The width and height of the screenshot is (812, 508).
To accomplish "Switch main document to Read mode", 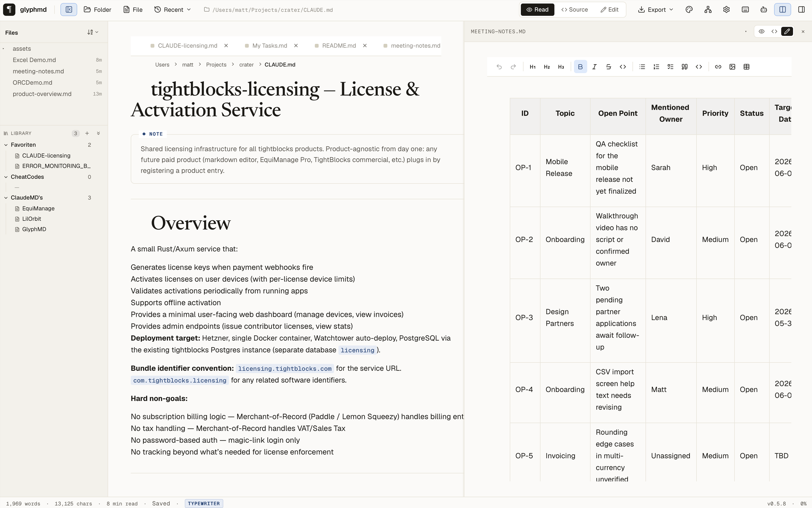I will 537,10.
